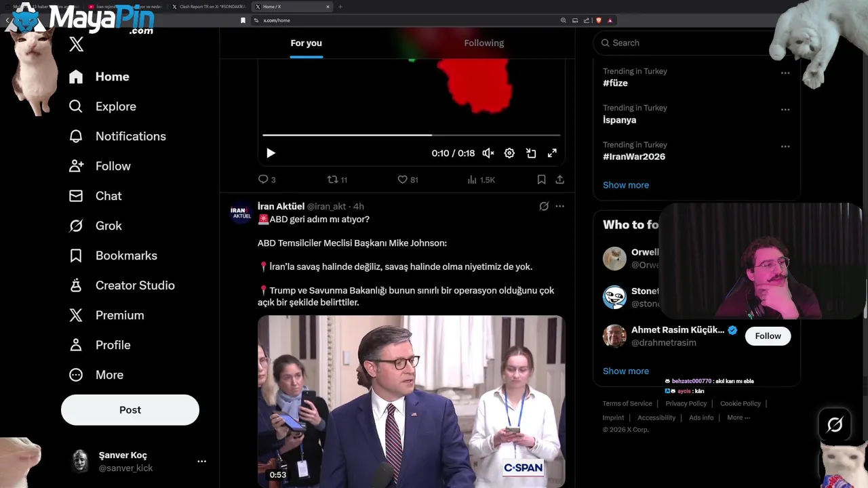The image size is (868, 488).
Task: Open İran Aktüel profile avatar
Action: pos(241,213)
